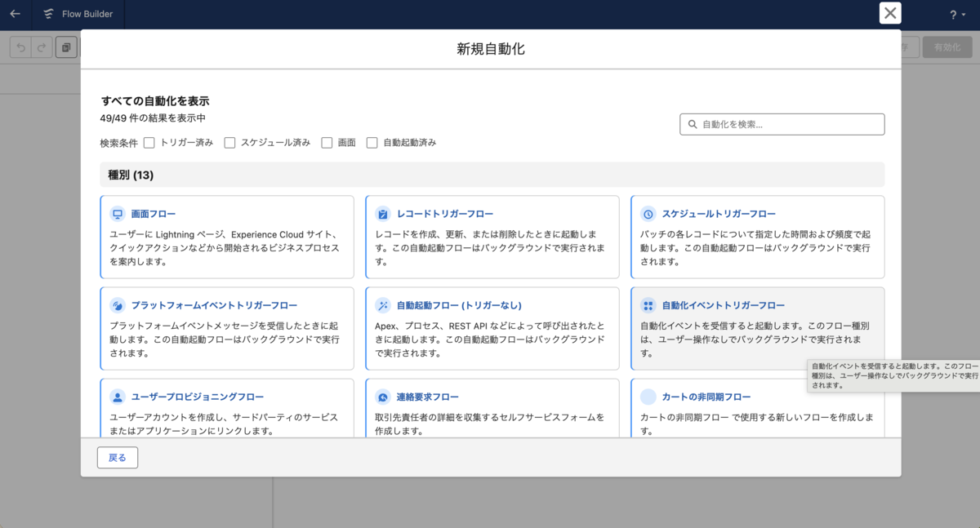Screen dimensions: 980x528
Task: Click the back arrow in Flow Builder header
Action: [x=15, y=14]
